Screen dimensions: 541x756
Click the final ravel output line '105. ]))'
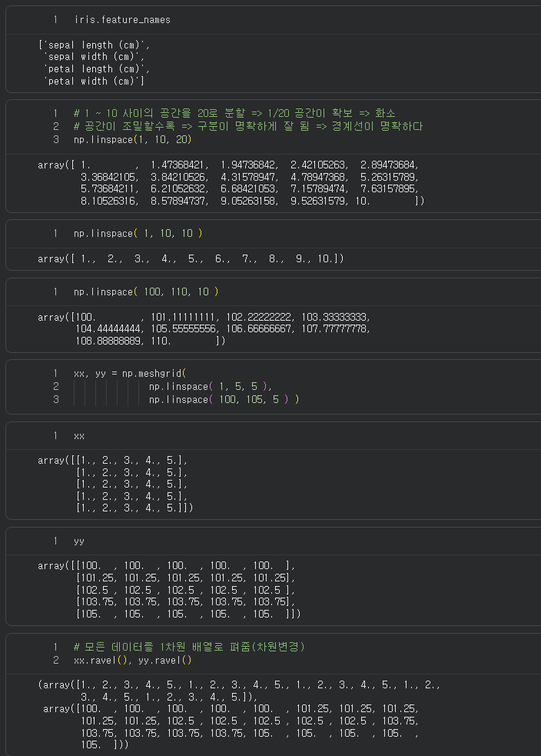[x=105, y=744]
